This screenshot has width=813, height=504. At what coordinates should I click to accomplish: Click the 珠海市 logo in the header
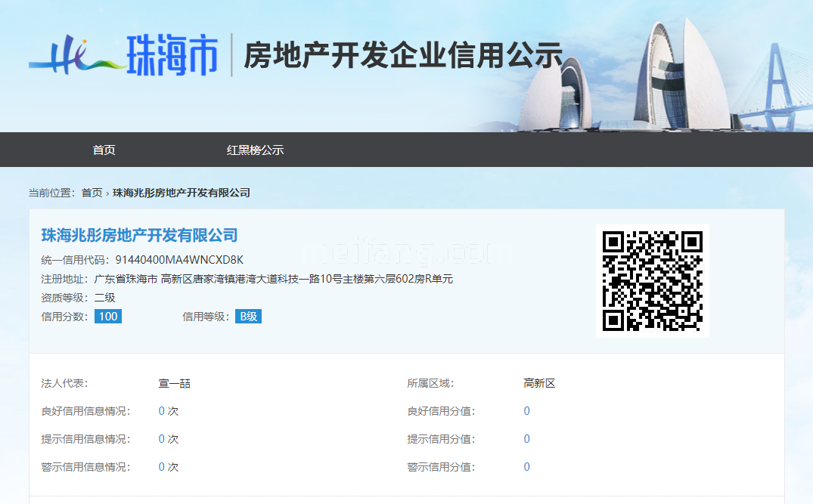(x=123, y=54)
